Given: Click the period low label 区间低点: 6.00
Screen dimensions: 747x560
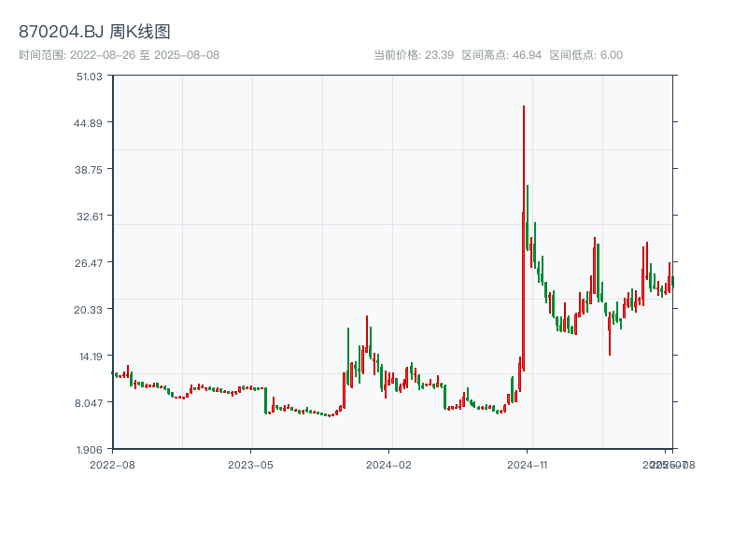Looking at the screenshot, I should point(586,55).
